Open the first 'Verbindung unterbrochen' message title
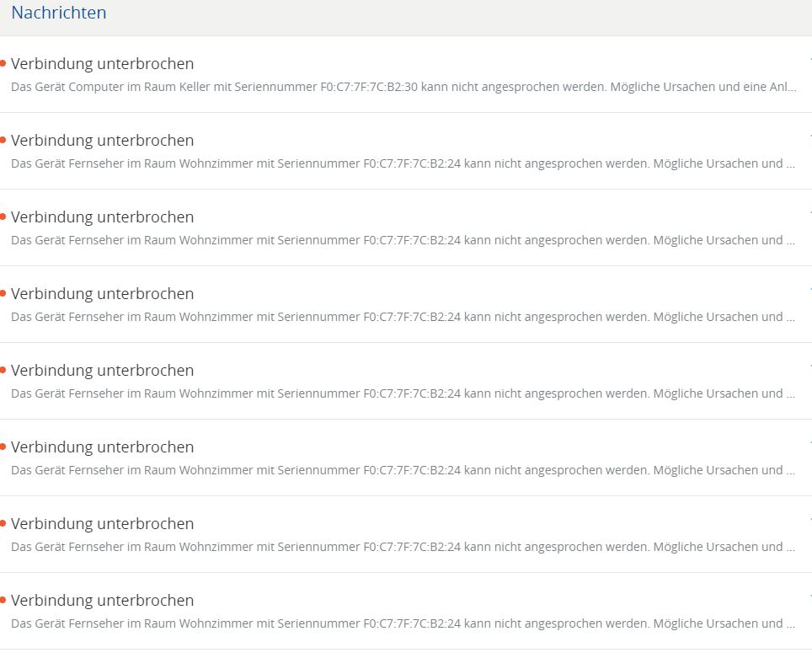The image size is (812, 658). pos(102,64)
